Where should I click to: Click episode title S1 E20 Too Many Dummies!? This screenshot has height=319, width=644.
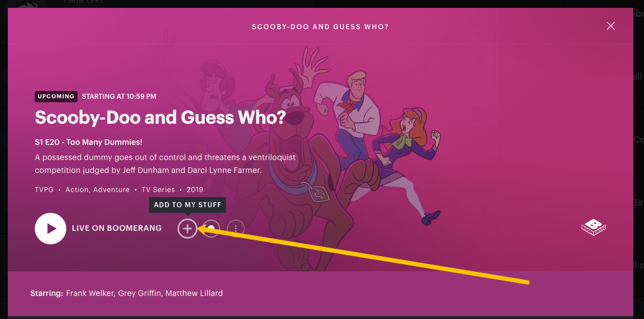tap(89, 142)
